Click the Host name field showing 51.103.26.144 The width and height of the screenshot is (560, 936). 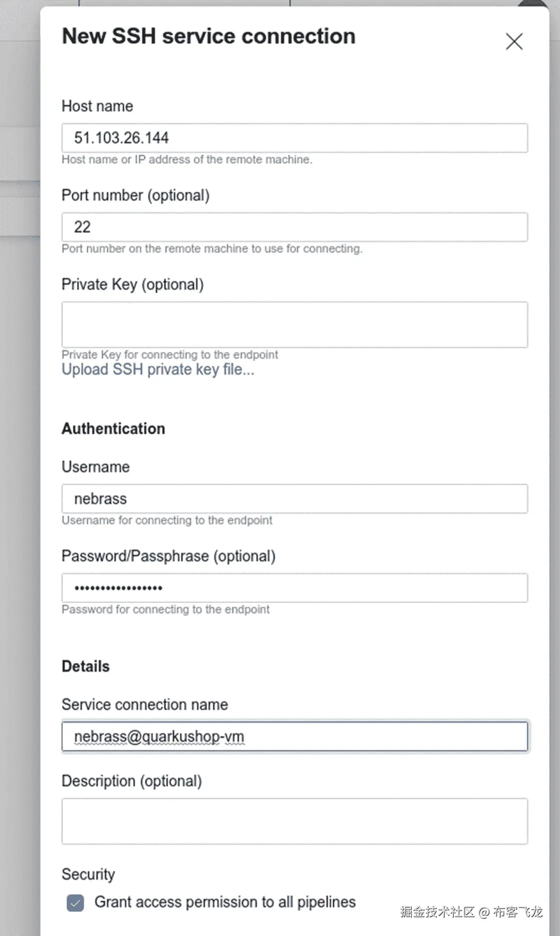(294, 138)
